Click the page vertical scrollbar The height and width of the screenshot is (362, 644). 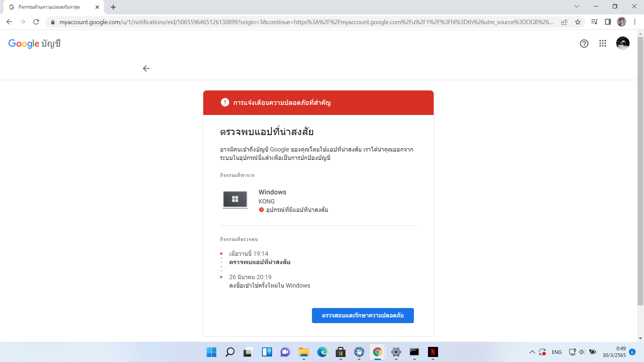pos(640,171)
